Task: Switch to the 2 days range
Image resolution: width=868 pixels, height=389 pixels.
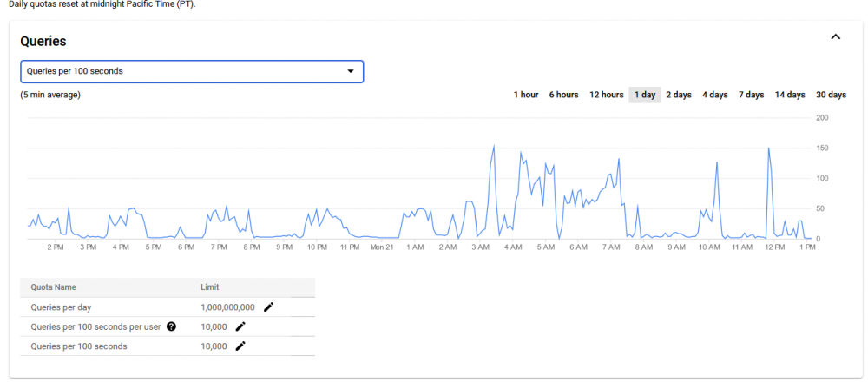Action: pos(679,95)
